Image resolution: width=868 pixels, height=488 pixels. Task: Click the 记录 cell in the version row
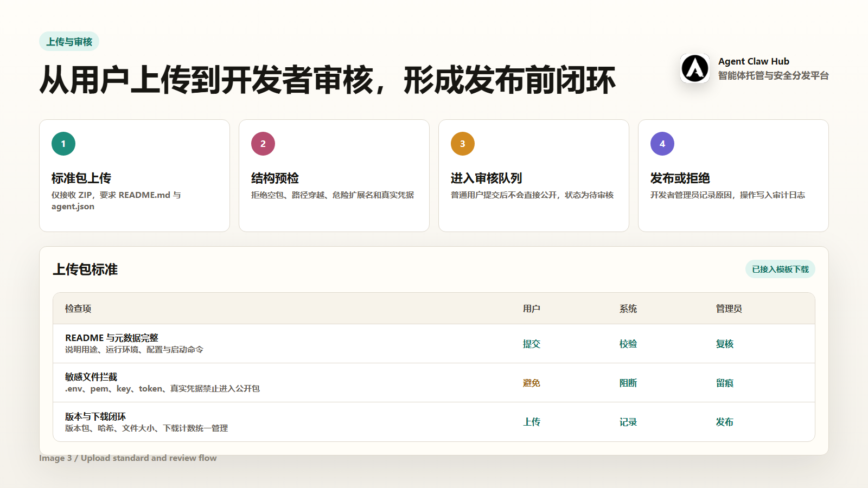[628, 422]
